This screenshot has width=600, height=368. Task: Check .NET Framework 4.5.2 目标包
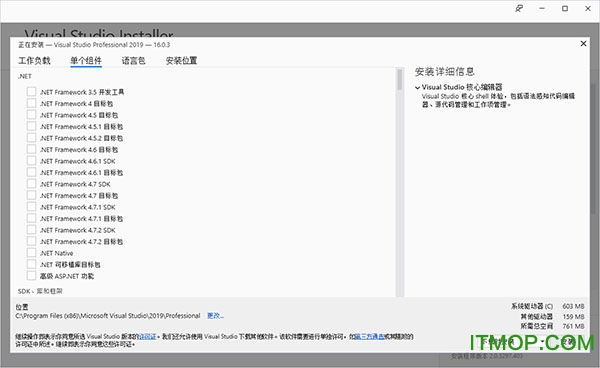click(x=31, y=138)
